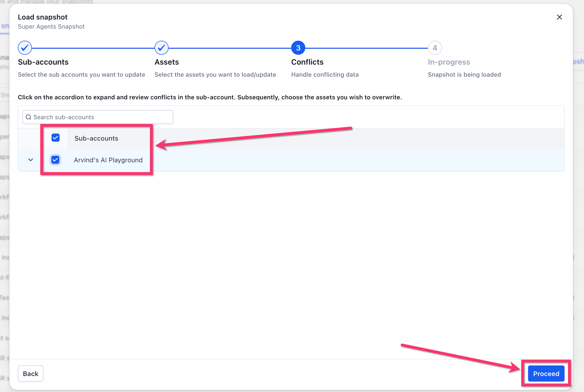Open the Conflicts step label
584x392 pixels.
(x=307, y=62)
